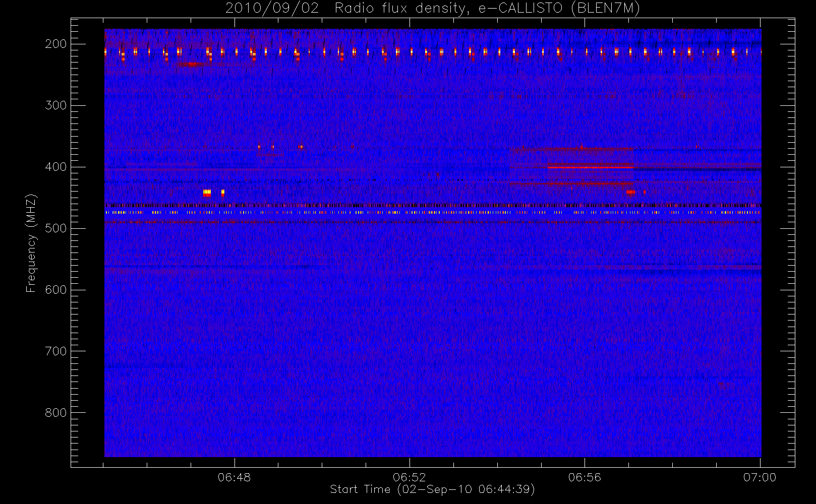Click the 300 frequency tick label
The height and width of the screenshot is (504, 816).
coord(56,105)
